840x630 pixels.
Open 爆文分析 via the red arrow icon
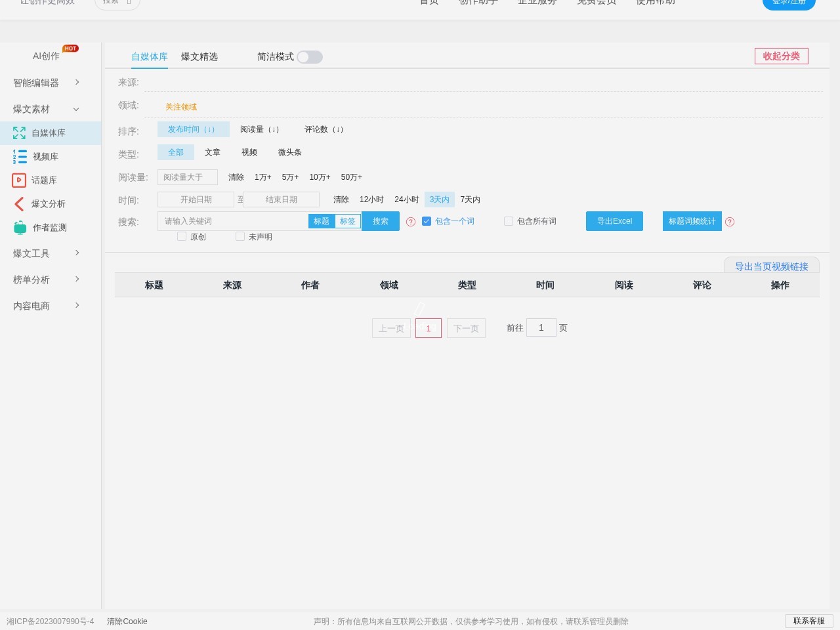click(x=18, y=203)
